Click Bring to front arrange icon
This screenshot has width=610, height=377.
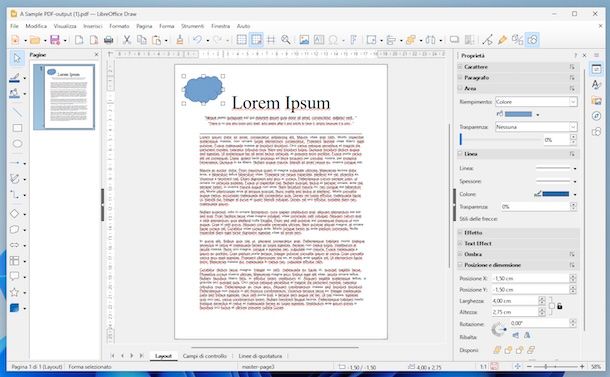point(497,350)
